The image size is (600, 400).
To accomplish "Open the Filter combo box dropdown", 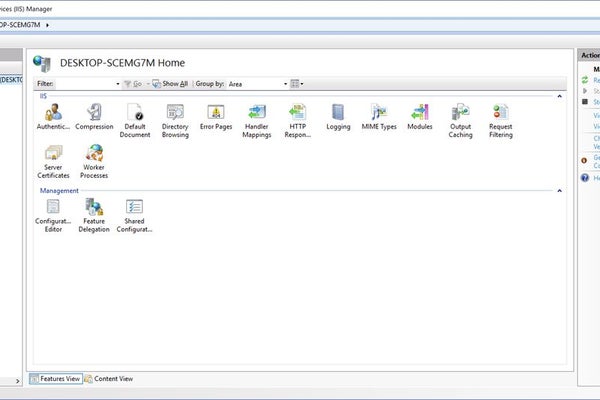I will (x=117, y=84).
